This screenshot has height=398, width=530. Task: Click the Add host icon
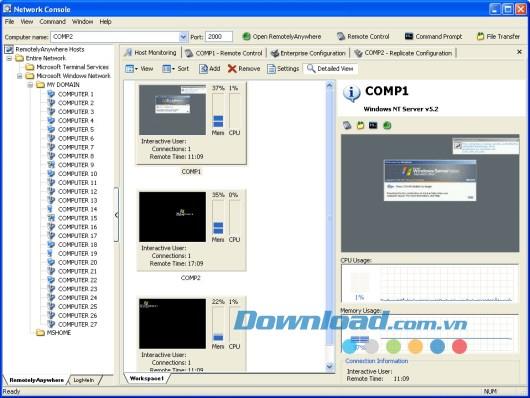pyautogui.click(x=203, y=69)
